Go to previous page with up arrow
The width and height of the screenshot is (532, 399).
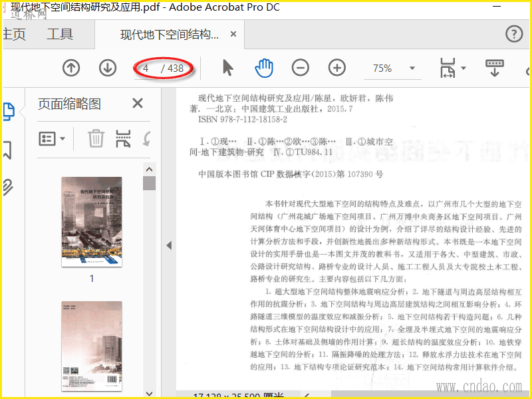[71, 68]
